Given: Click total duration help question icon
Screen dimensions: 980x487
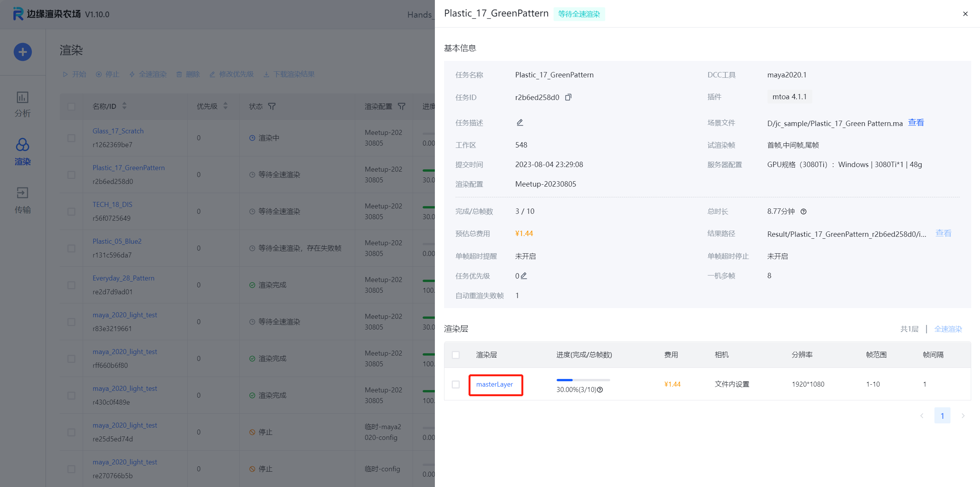Looking at the screenshot, I should point(804,212).
